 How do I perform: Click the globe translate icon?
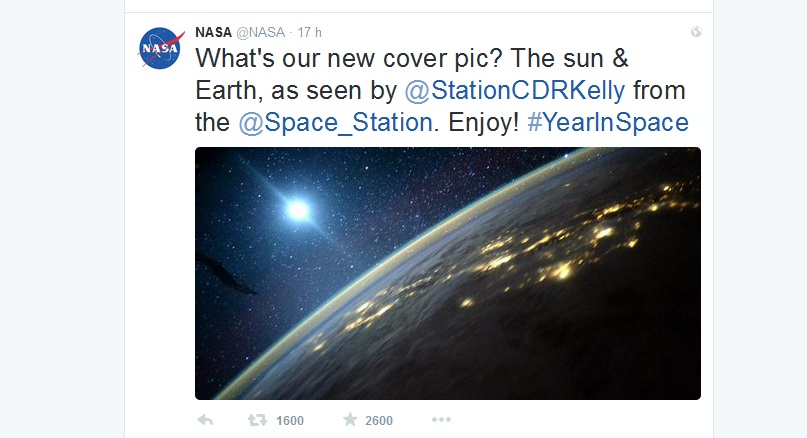(x=696, y=32)
